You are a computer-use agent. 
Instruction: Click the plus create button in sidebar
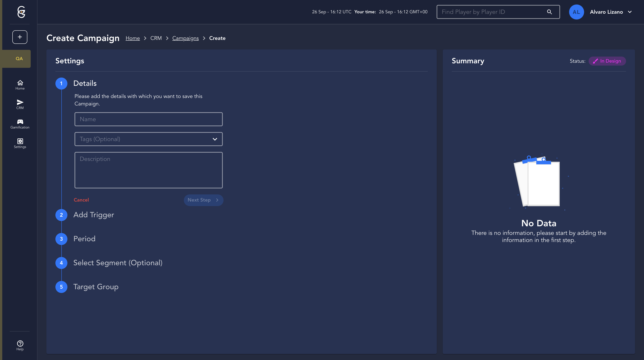[x=20, y=37]
